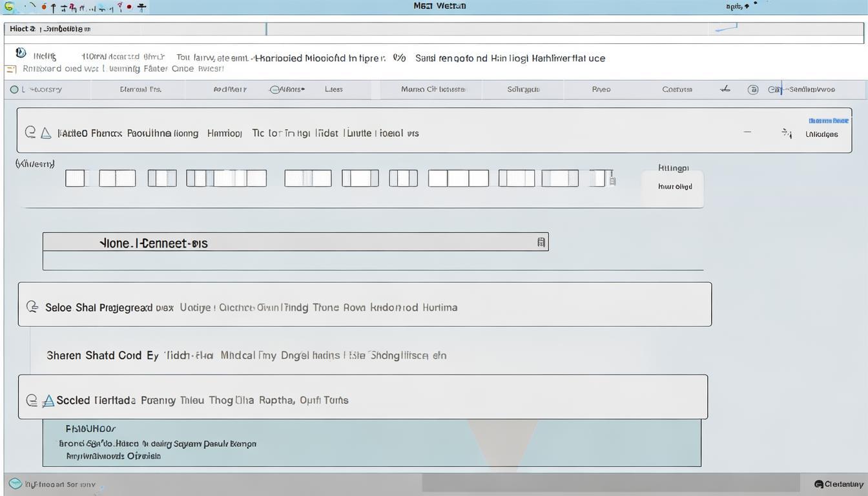Image resolution: width=868 pixels, height=496 pixels.
Task: Check the first empty box in the checkbox row
Action: coord(75,178)
